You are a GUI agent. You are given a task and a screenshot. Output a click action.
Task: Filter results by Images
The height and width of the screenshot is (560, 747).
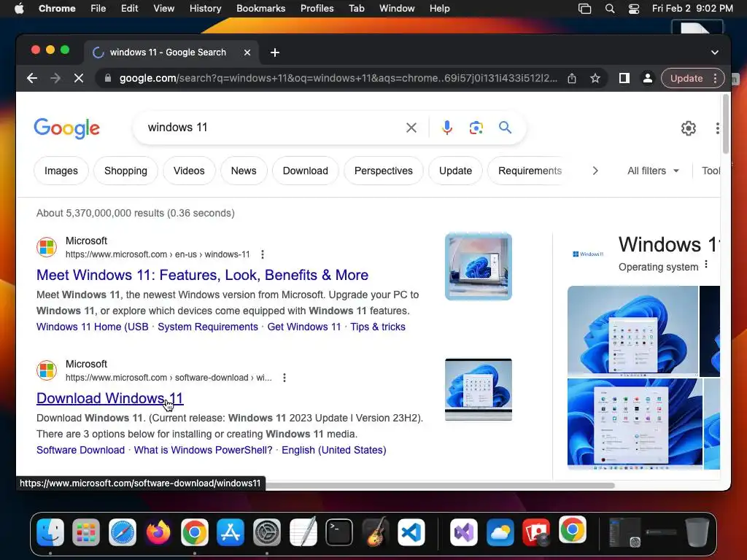click(61, 171)
